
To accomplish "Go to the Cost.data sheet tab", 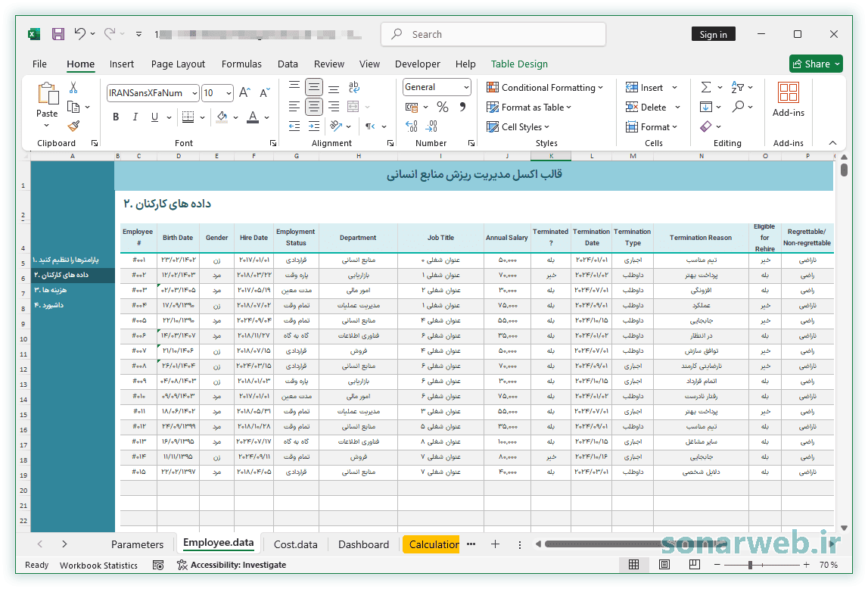I will coord(296,545).
